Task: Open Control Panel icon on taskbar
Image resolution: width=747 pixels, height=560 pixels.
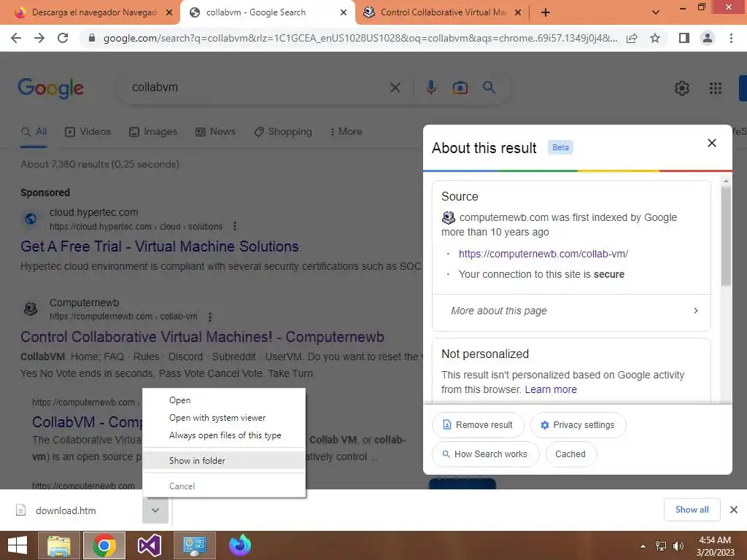Action: click(x=194, y=545)
